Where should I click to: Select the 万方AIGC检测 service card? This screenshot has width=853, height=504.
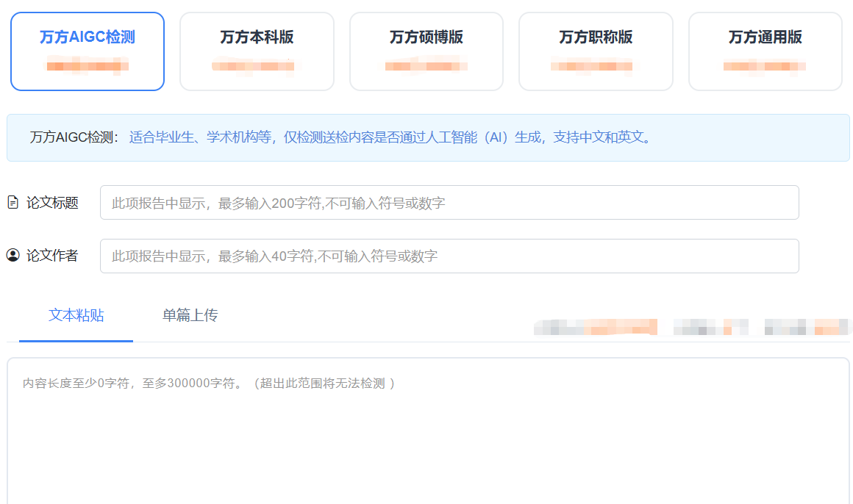click(x=87, y=50)
